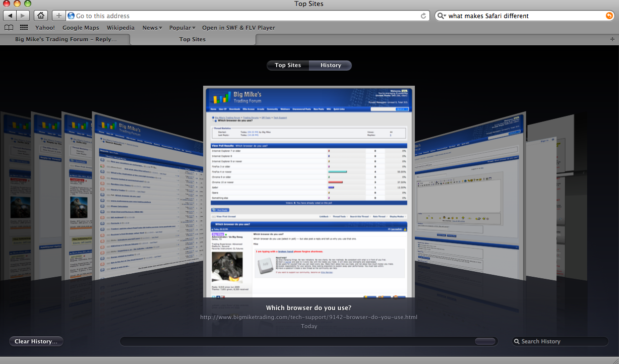Click the history scroller track
This screenshot has width=619, height=364.
click(308, 341)
